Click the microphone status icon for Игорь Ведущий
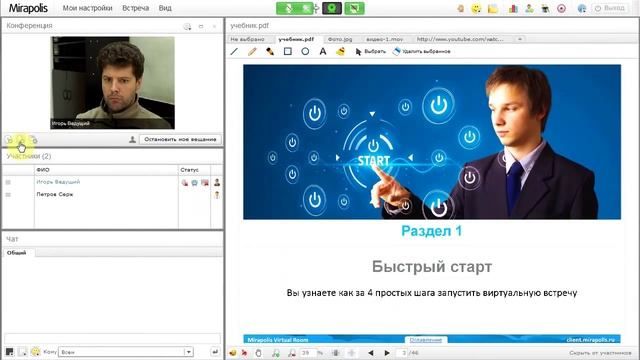 [185, 182]
